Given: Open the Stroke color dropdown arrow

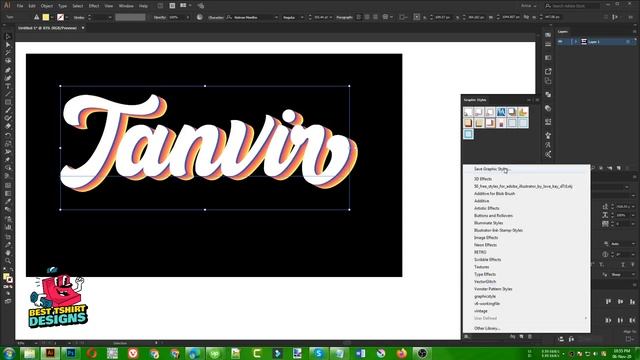Looking at the screenshot, I should click(67, 17).
